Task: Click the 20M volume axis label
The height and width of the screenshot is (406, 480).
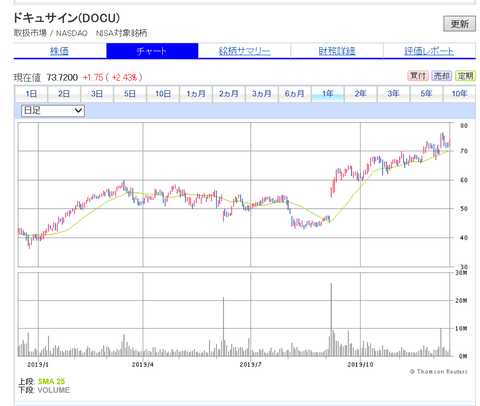Action: click(461, 300)
